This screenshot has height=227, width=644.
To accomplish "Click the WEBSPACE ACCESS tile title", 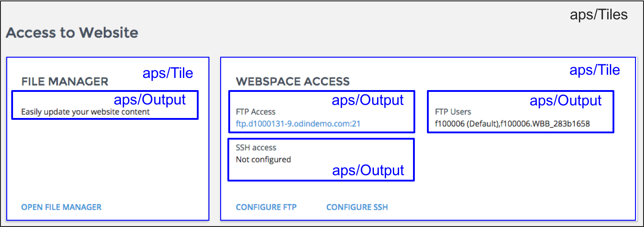I will pos(293,82).
